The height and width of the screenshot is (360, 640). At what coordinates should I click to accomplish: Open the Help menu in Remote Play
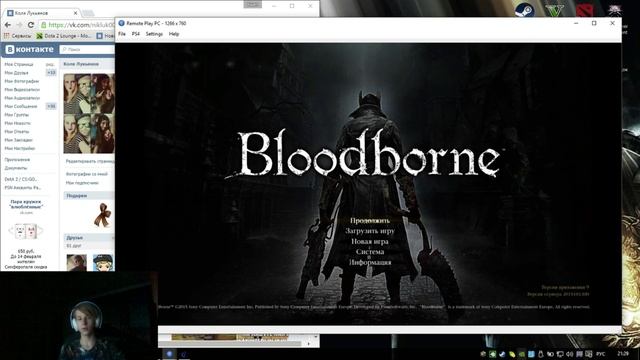point(174,34)
